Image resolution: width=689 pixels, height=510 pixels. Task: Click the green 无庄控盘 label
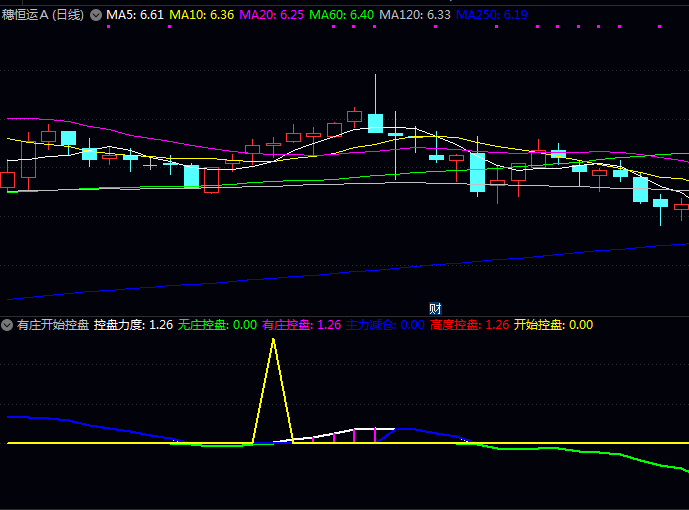click(217, 325)
